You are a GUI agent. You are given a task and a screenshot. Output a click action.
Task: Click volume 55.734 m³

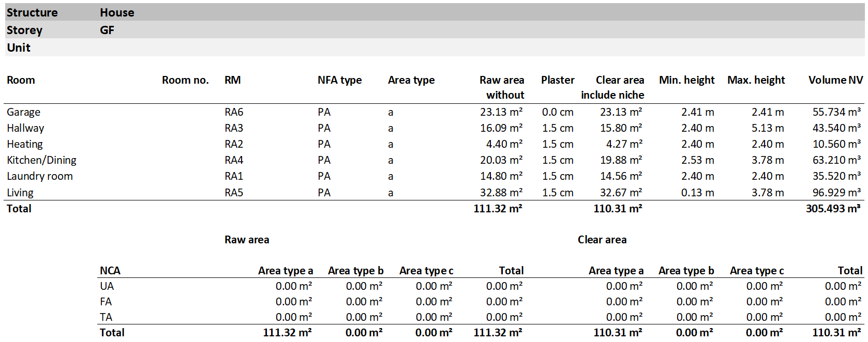[837, 112]
